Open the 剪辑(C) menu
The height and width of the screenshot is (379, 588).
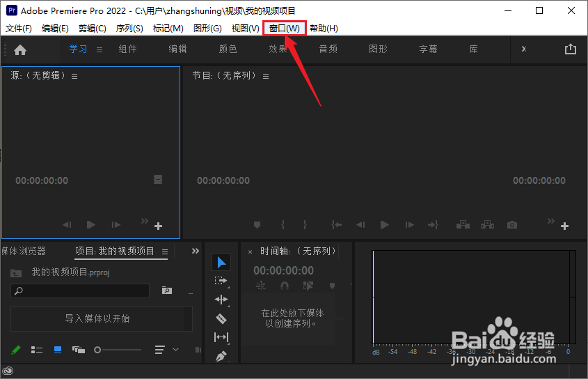(x=93, y=29)
